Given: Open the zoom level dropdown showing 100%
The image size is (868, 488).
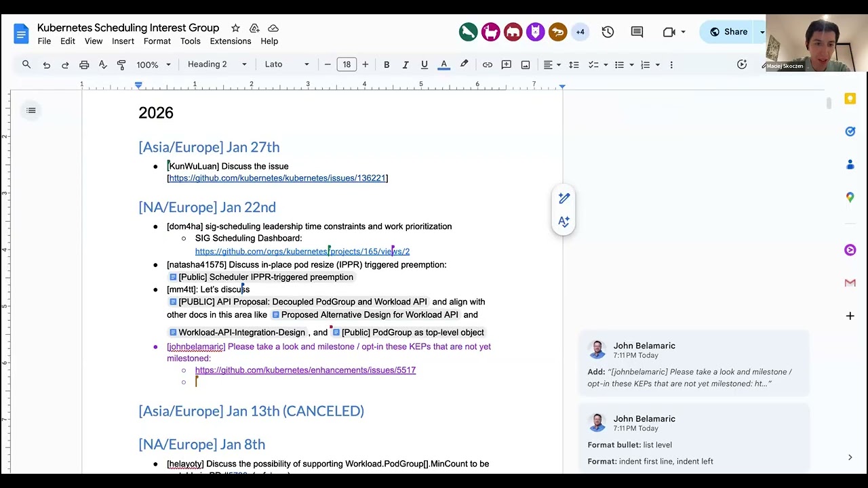Looking at the screenshot, I should pos(153,65).
